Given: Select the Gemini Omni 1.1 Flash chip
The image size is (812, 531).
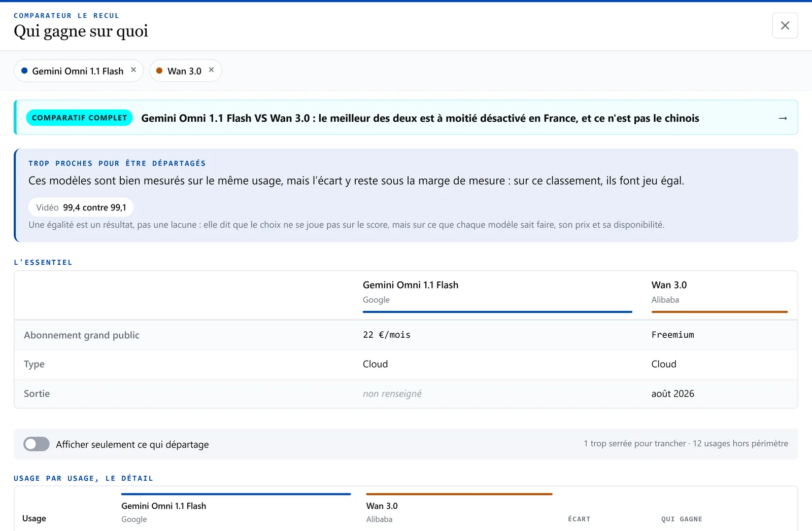Looking at the screenshot, I should click(78, 71).
